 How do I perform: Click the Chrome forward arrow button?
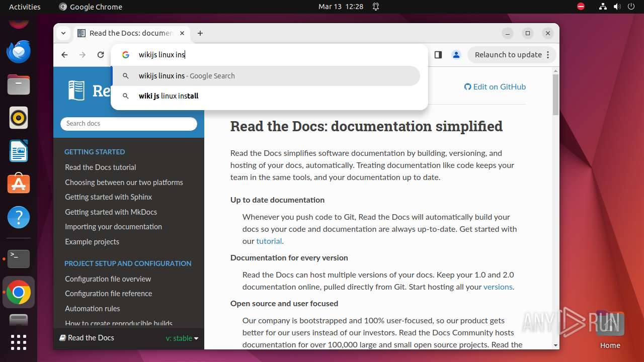coord(83,55)
